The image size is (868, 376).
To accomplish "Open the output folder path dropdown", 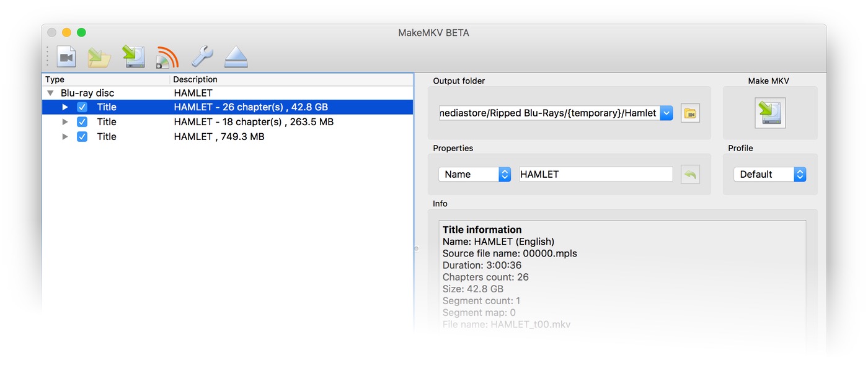I will (666, 113).
